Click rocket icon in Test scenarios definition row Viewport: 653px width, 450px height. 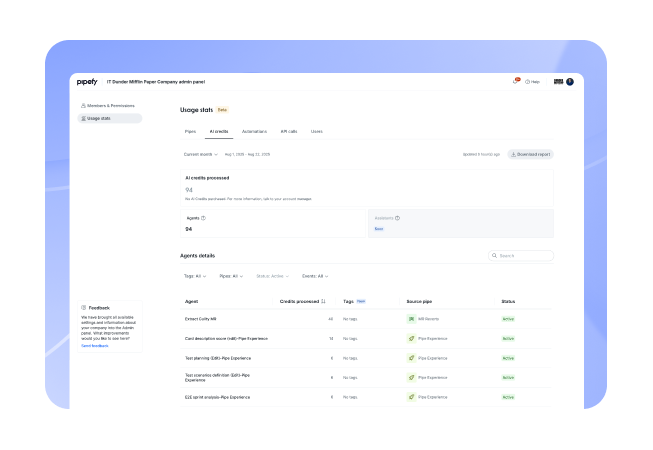click(x=411, y=378)
